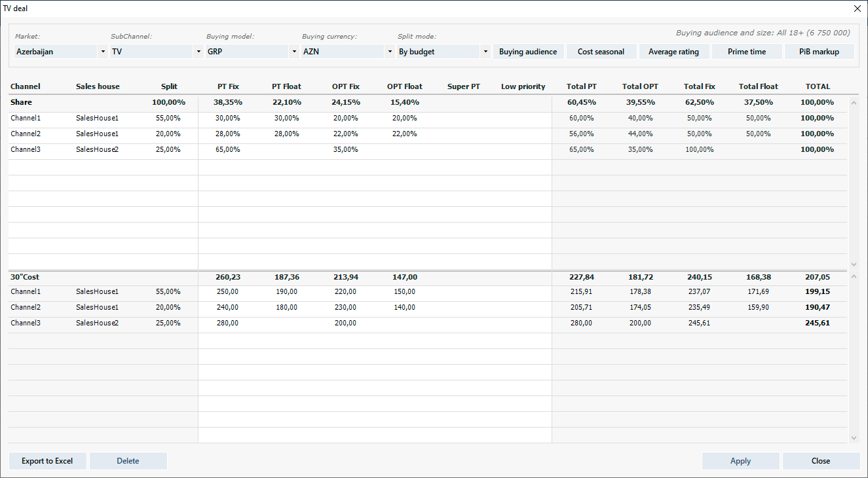Click Channel1 OPT Fix cost 220,00

click(346, 291)
